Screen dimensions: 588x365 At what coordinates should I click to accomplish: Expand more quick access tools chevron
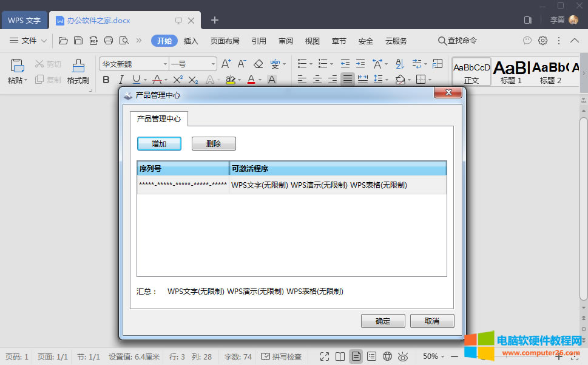coord(139,41)
